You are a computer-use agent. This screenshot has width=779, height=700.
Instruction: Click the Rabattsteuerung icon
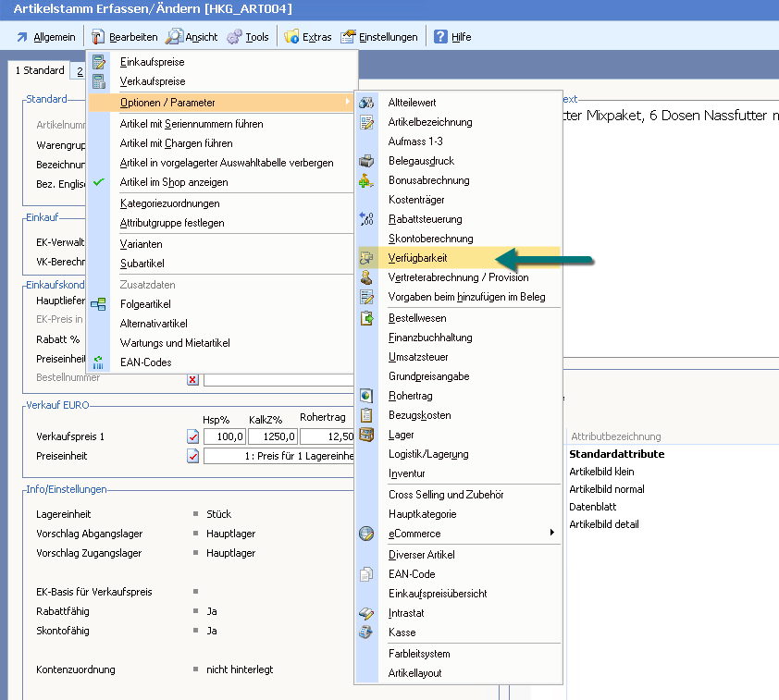[x=366, y=219]
